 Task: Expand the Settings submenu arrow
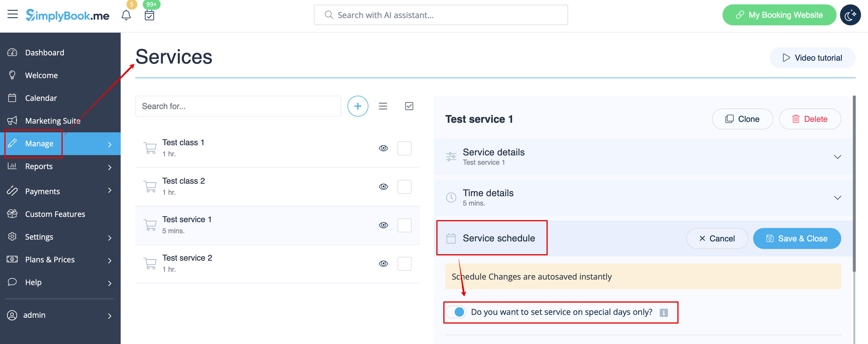click(110, 238)
